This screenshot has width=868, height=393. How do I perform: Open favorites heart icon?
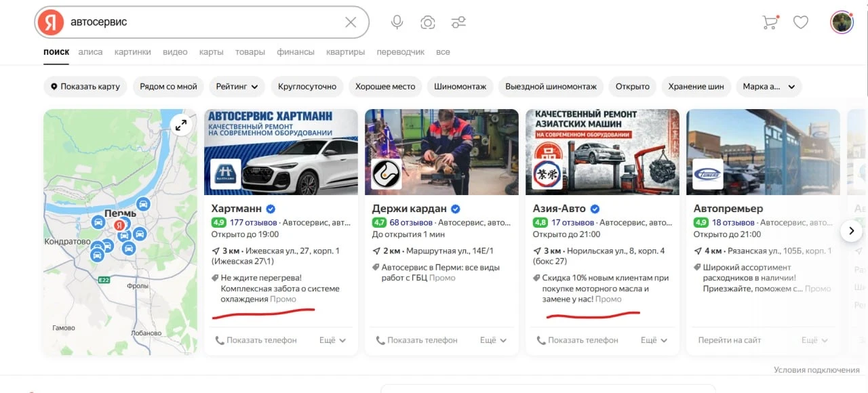tap(801, 22)
